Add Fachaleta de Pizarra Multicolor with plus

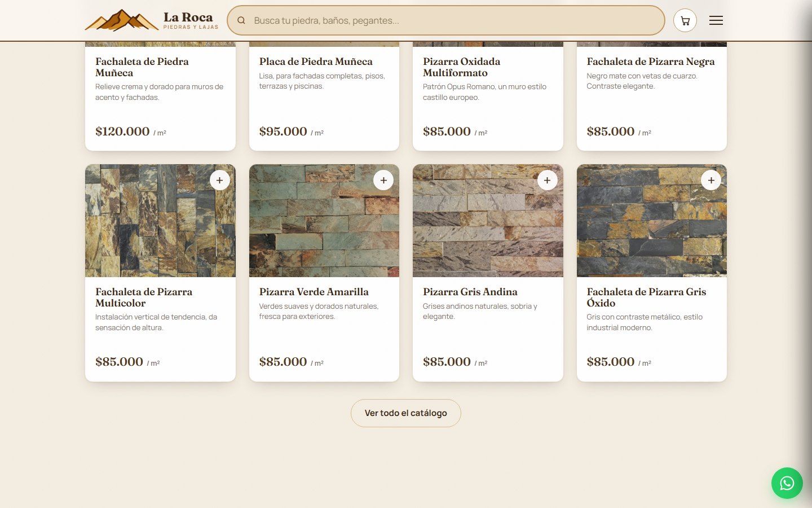[220, 180]
